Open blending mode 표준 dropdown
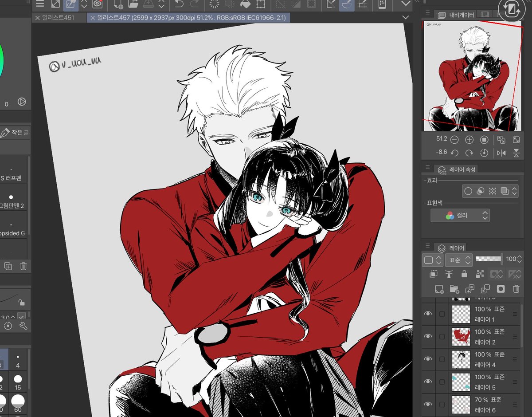This screenshot has height=417, width=532. 458,260
